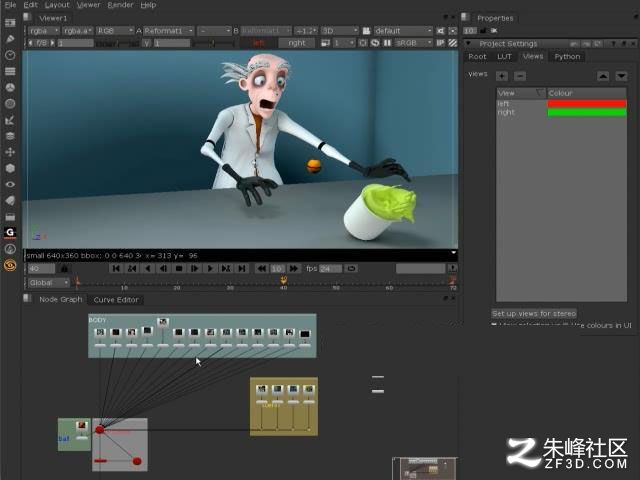This screenshot has width=640, height=480.
Task: Open the Filter nodes toolbar icon
Action: coord(10,104)
